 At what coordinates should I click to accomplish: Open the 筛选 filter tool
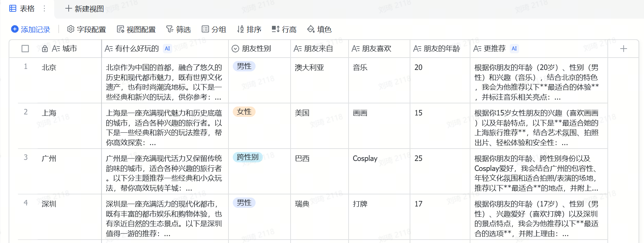tap(178, 29)
